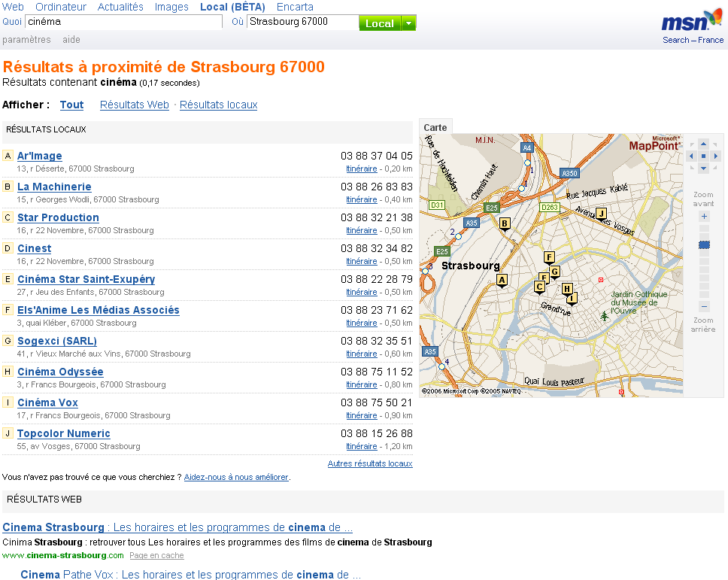This screenshot has width=728, height=580.
Task: Open the paramètres link
Action: click(26, 40)
